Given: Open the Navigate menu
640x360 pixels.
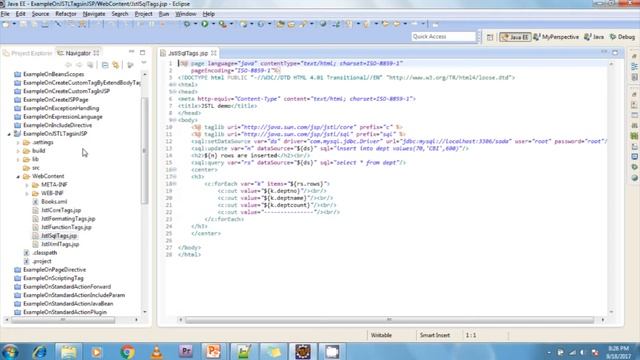Looking at the screenshot, I should click(x=94, y=14).
